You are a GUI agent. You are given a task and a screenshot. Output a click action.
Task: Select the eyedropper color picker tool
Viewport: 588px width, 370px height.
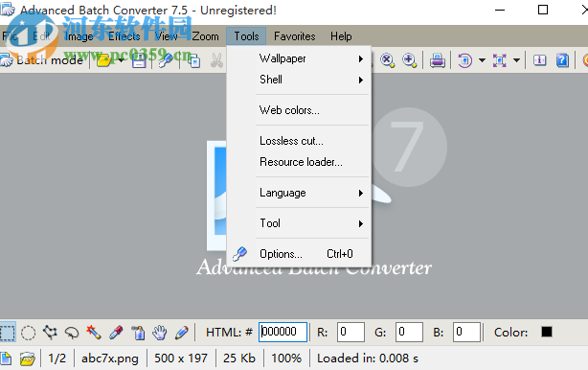pos(116,332)
